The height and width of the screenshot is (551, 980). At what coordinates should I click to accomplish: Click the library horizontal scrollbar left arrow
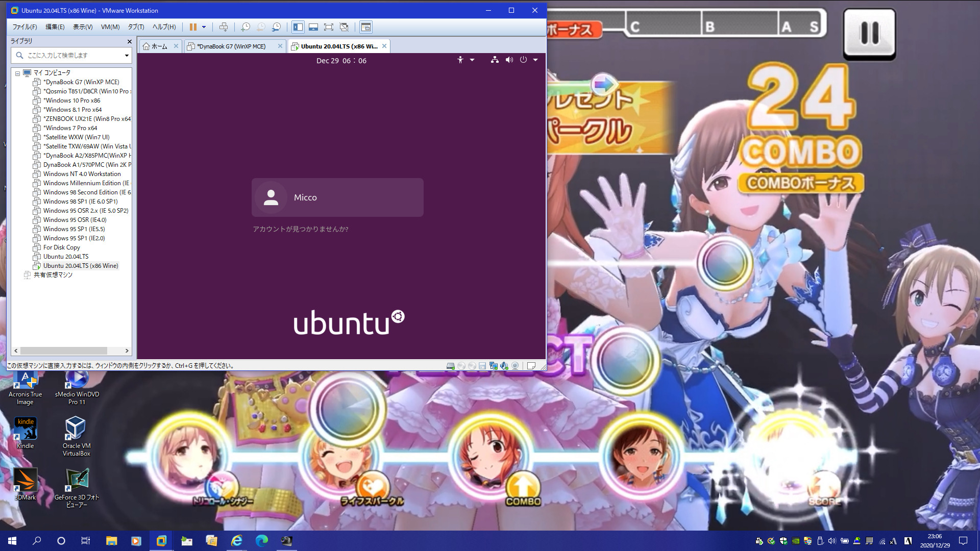pyautogui.click(x=16, y=351)
